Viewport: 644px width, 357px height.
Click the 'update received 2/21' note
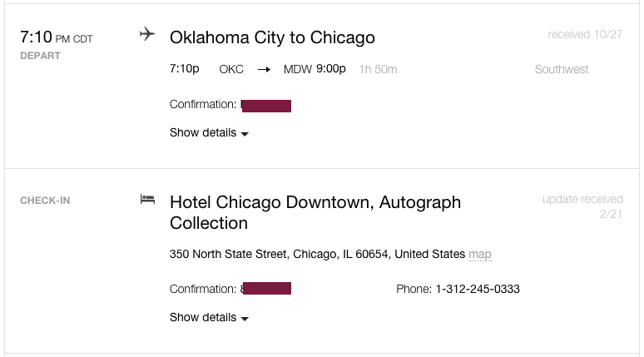coord(582,206)
